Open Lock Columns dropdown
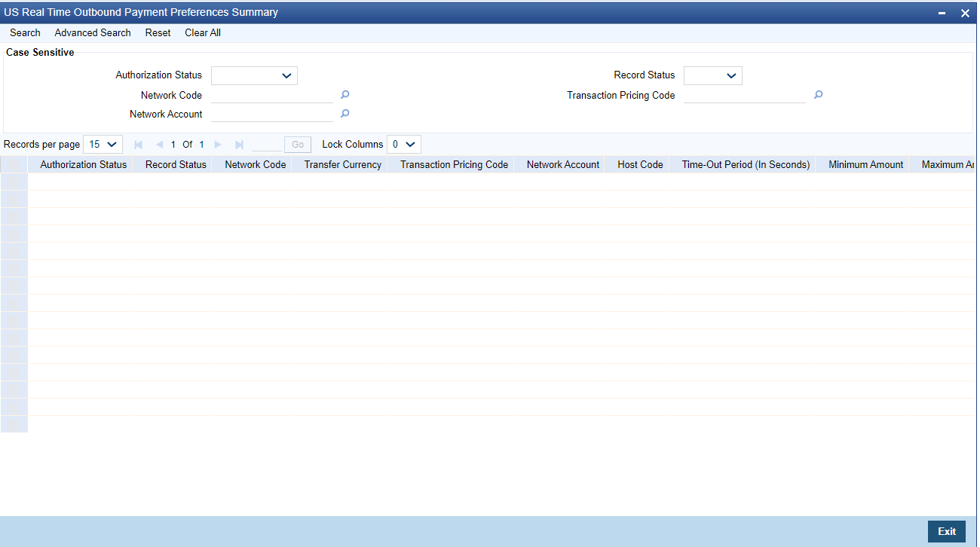Viewport: 980px width, 547px height. 404,144
